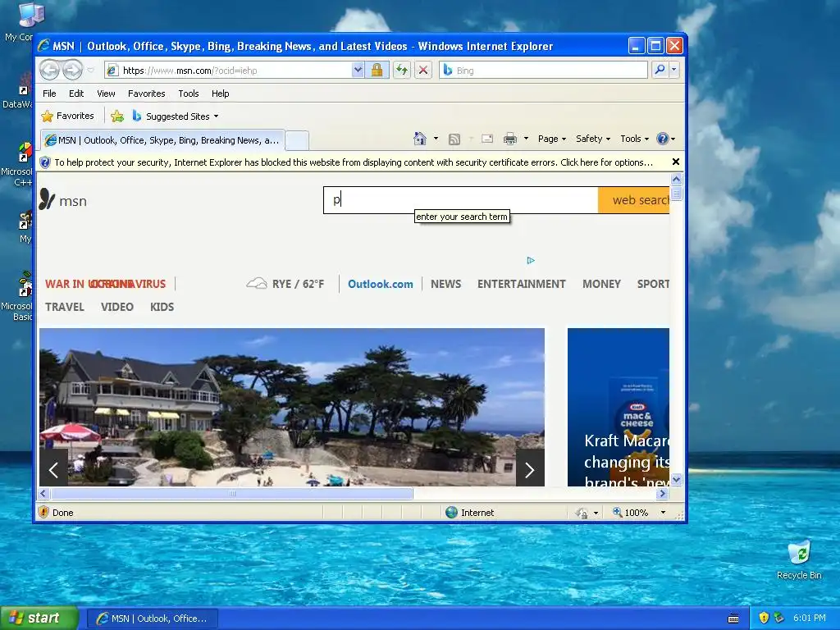Click the Read Mail icon
840x630 pixels.
pyautogui.click(x=487, y=139)
